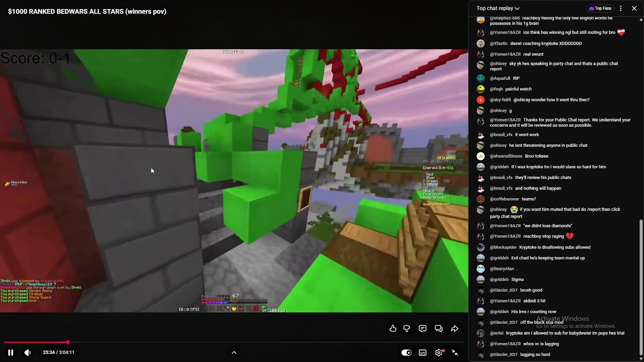The width and height of the screenshot is (644, 362).
Task: Click the 25:34 / 3:04:11 time display
Action: [58, 352]
